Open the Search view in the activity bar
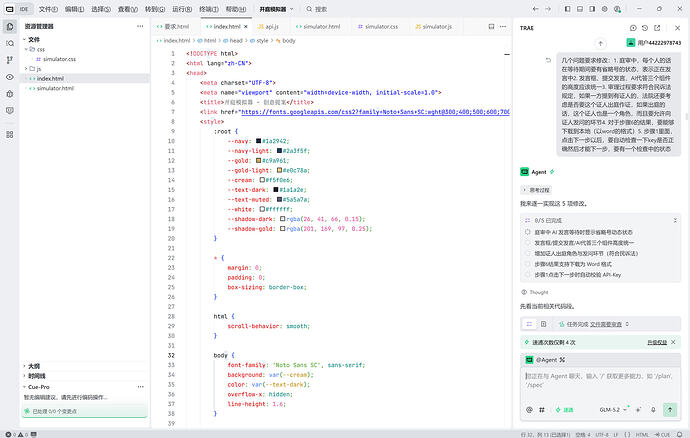Image resolution: width=690 pixels, height=438 pixels. (10, 43)
